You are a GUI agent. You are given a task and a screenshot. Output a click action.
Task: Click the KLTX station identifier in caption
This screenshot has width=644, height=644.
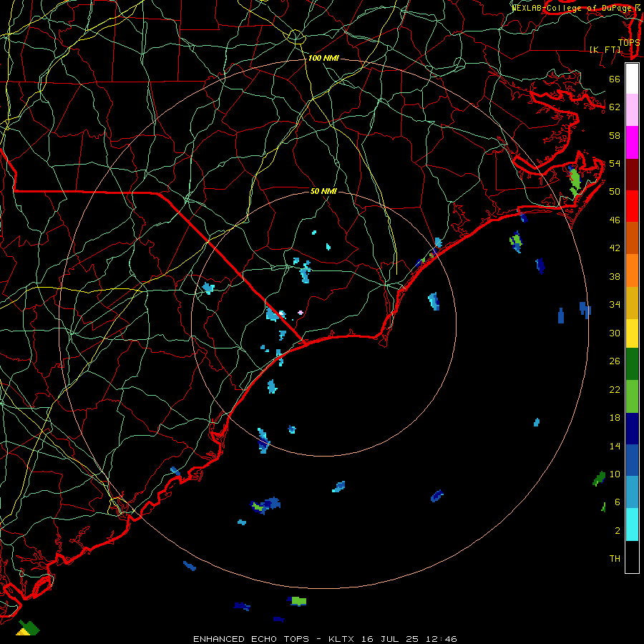click(343, 639)
